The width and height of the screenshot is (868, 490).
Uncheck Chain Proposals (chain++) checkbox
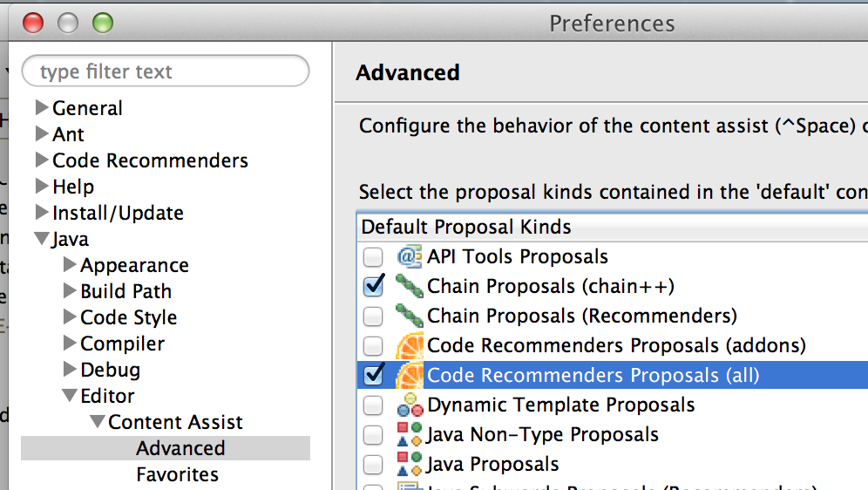coord(373,287)
